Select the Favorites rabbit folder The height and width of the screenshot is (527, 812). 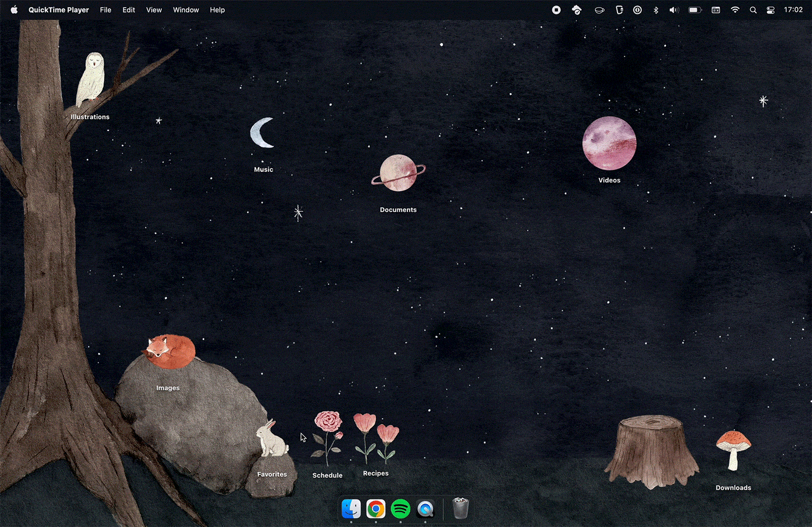pyautogui.click(x=272, y=439)
